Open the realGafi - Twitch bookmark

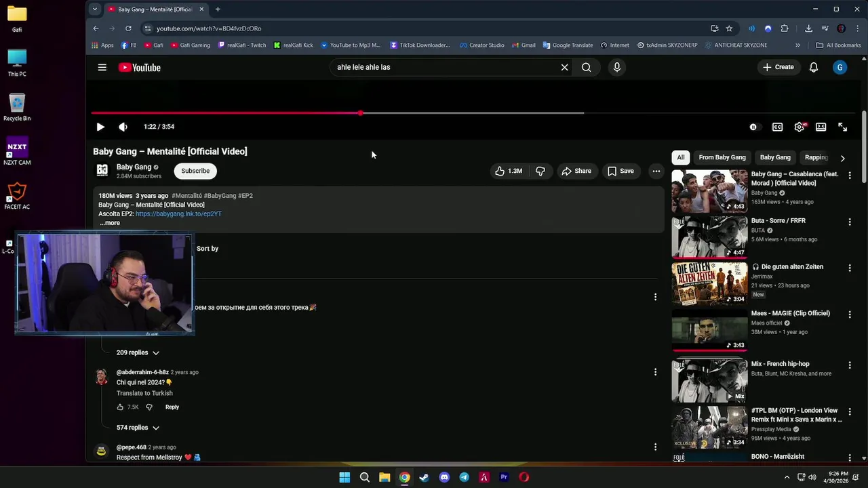[242, 45]
